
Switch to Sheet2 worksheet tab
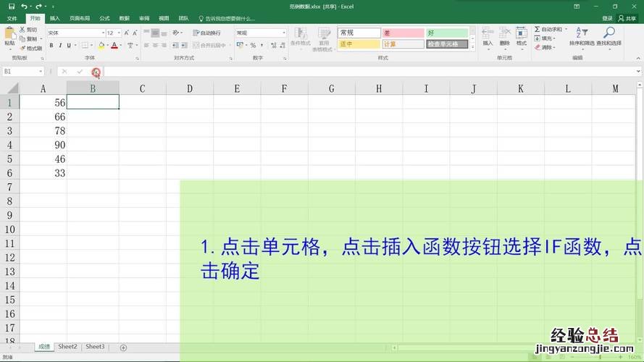pyautogui.click(x=68, y=347)
